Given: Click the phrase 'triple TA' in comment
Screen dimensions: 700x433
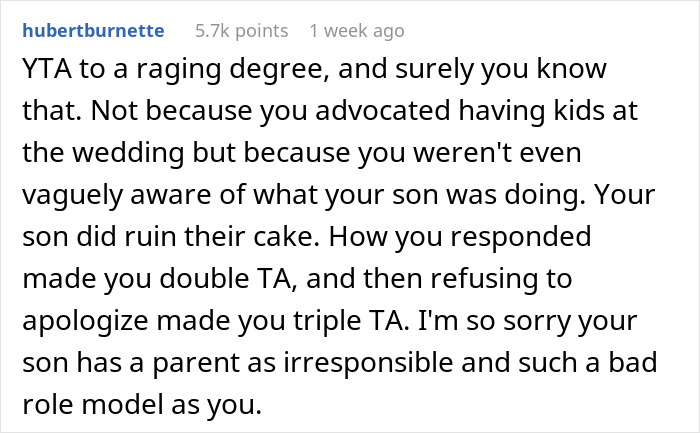Looking at the screenshot, I should [351, 321].
